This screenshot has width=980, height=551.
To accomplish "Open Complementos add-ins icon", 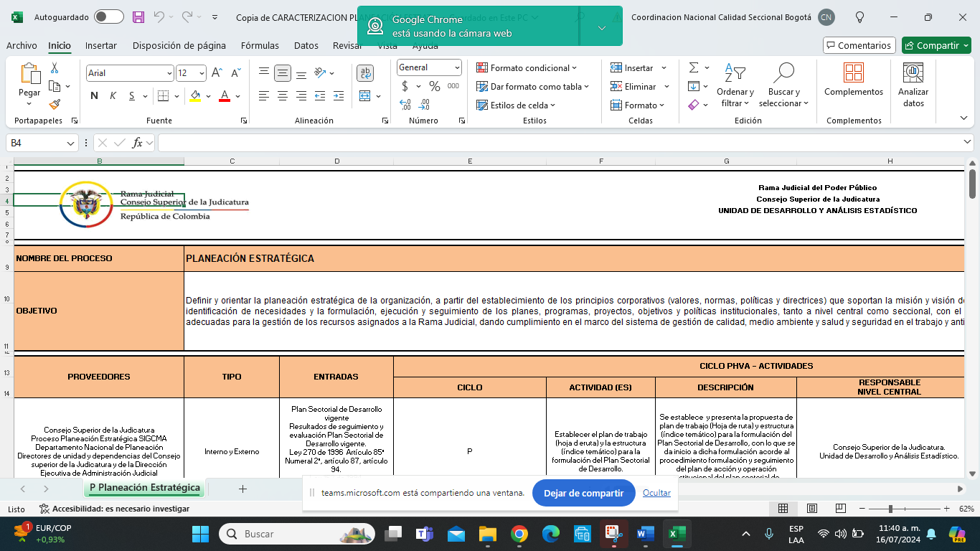I will coord(854,72).
